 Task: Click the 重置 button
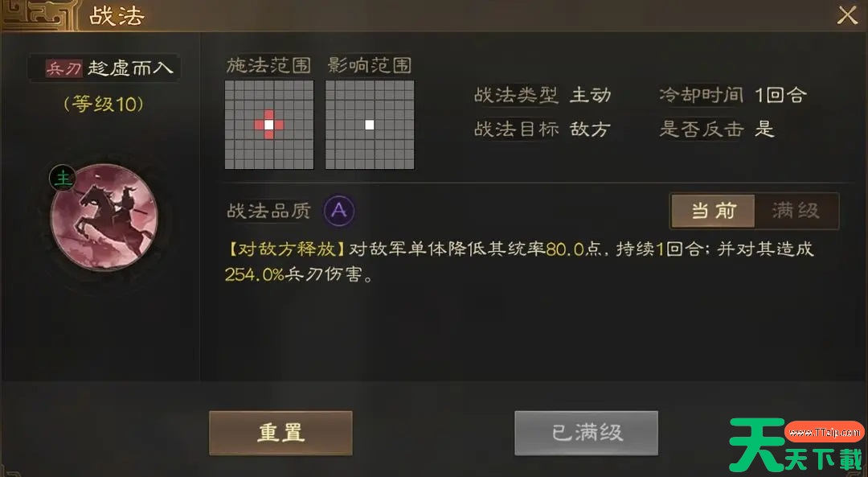(280, 433)
